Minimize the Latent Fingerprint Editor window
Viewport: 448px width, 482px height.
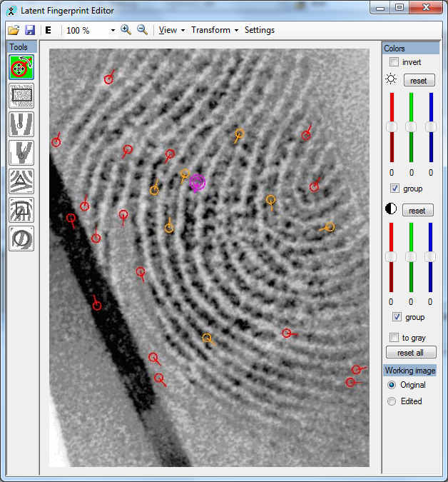pyautogui.click(x=380, y=7)
